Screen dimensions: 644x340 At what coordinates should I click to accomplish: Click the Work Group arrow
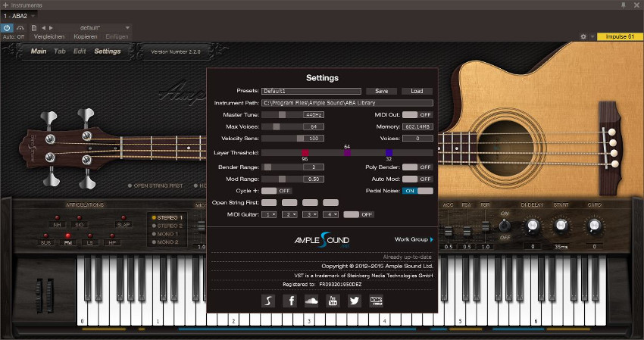pos(431,239)
